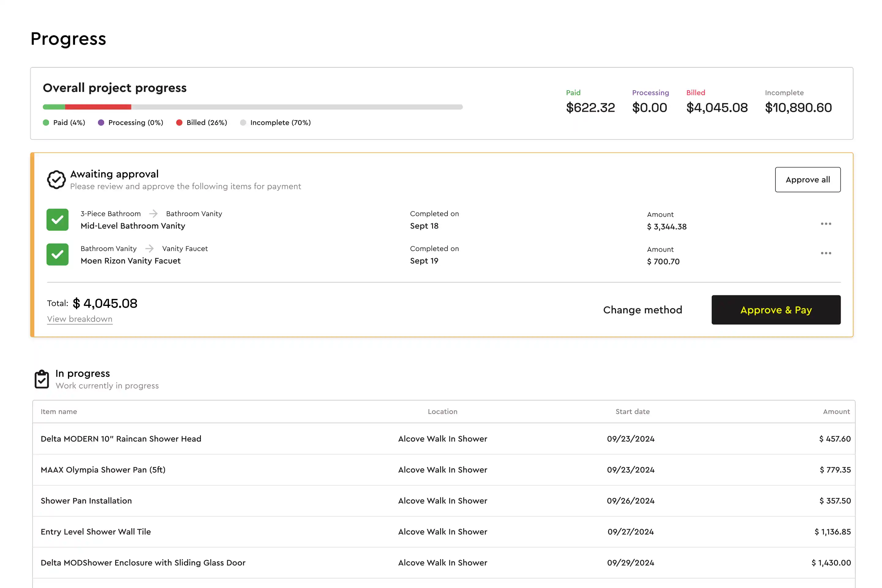882x588 pixels.
Task: Click the Awaiting approval badge check icon
Action: 56,180
